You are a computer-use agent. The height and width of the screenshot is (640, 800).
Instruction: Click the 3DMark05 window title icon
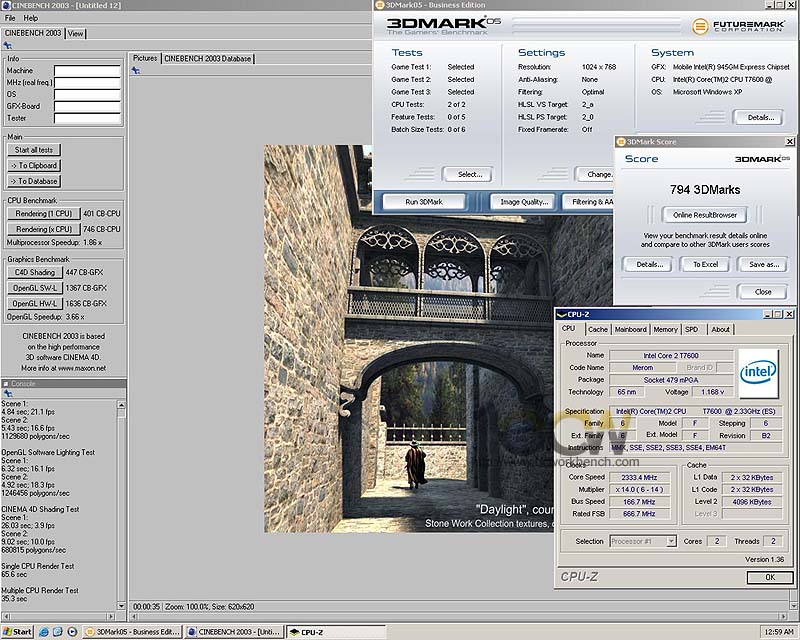(379, 5)
